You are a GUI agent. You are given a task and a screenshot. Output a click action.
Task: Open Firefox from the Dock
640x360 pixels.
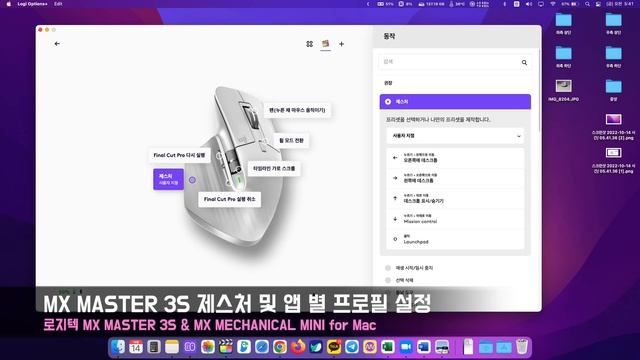[x=298, y=347]
